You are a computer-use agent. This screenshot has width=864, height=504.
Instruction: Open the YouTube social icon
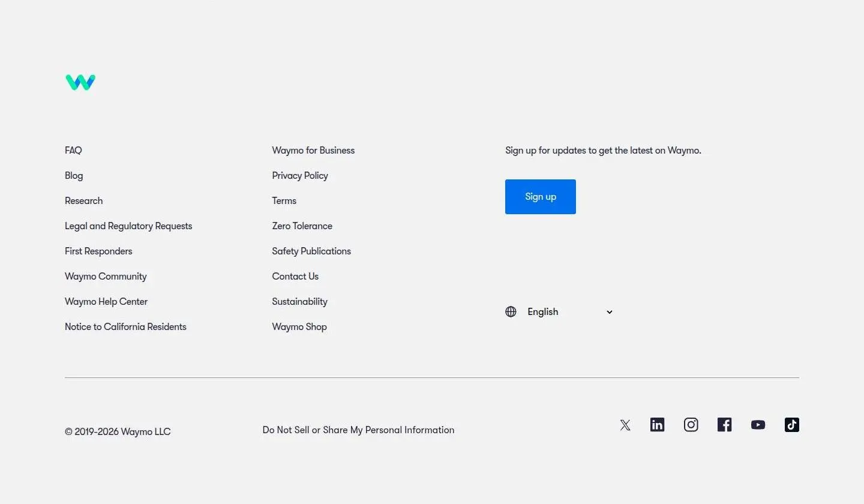(758, 425)
